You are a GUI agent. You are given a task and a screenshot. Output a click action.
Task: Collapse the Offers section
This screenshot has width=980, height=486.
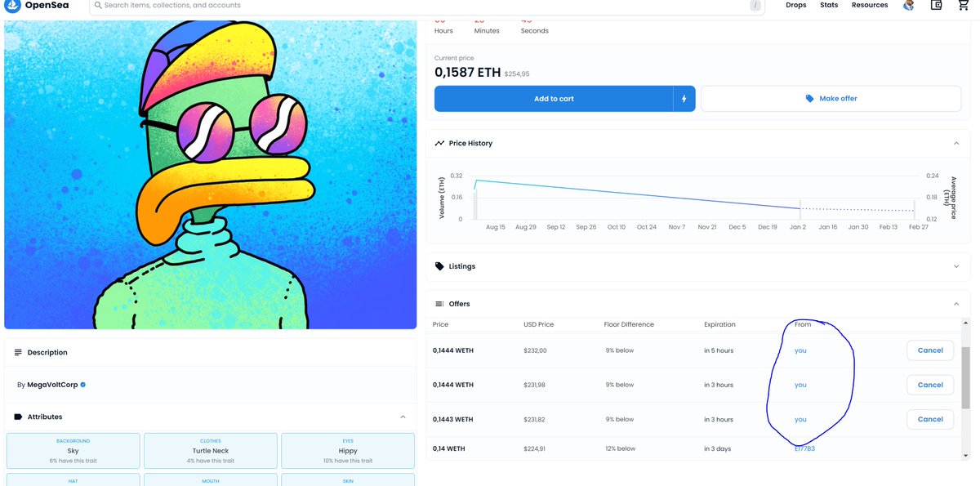pos(956,304)
